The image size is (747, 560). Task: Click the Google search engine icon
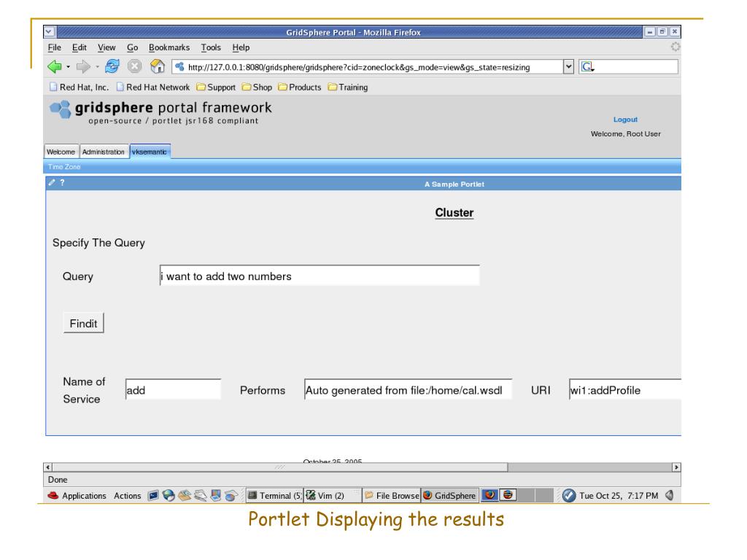pos(587,67)
